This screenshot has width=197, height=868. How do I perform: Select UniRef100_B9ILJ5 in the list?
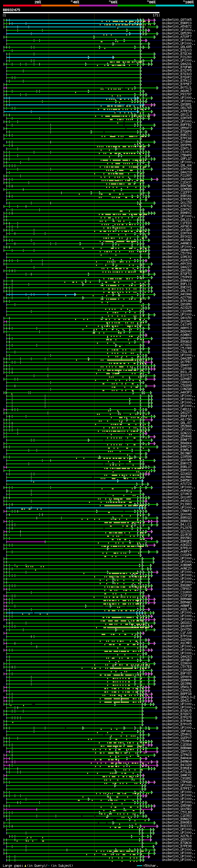(x=177, y=372)
